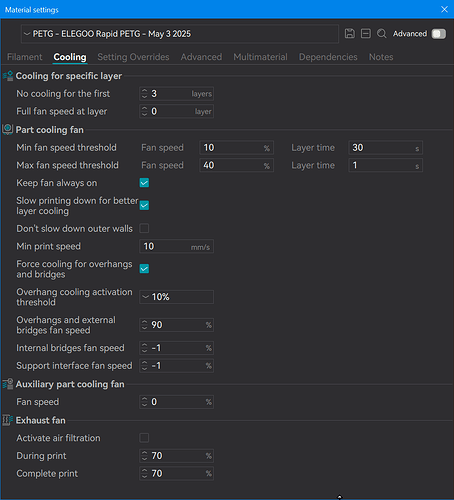Open the Setting Overrides tab
The height and width of the screenshot is (500, 454).
tap(133, 57)
